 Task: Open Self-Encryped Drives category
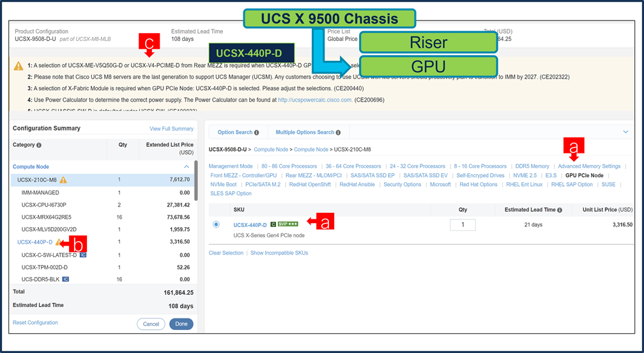480,175
